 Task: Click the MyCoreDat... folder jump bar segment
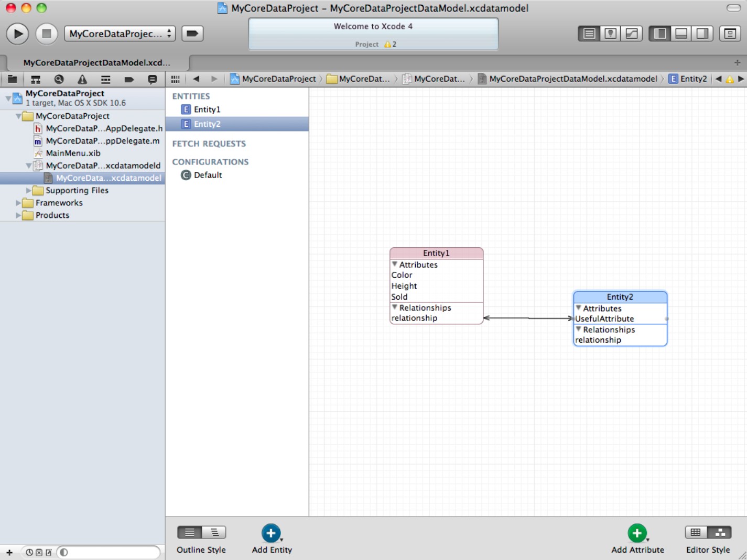(358, 79)
